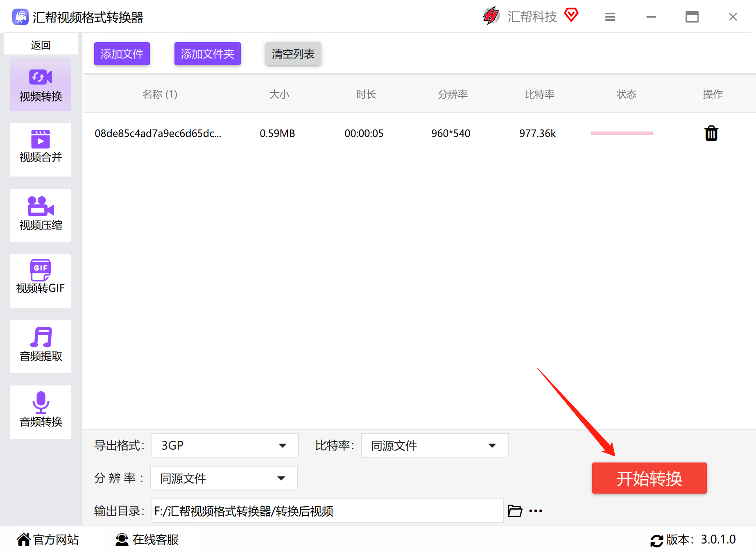The height and width of the screenshot is (553, 756).
Task: Open the 视频转换 video convert module
Action: pos(41,84)
